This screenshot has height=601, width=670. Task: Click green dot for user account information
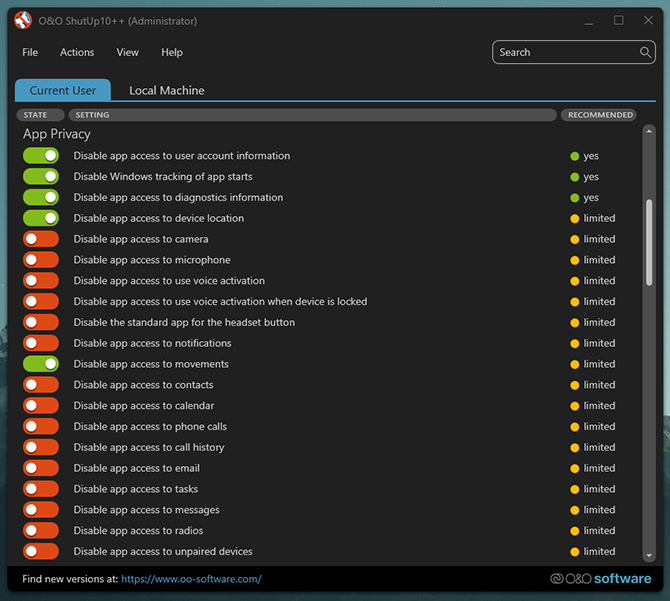(x=574, y=156)
